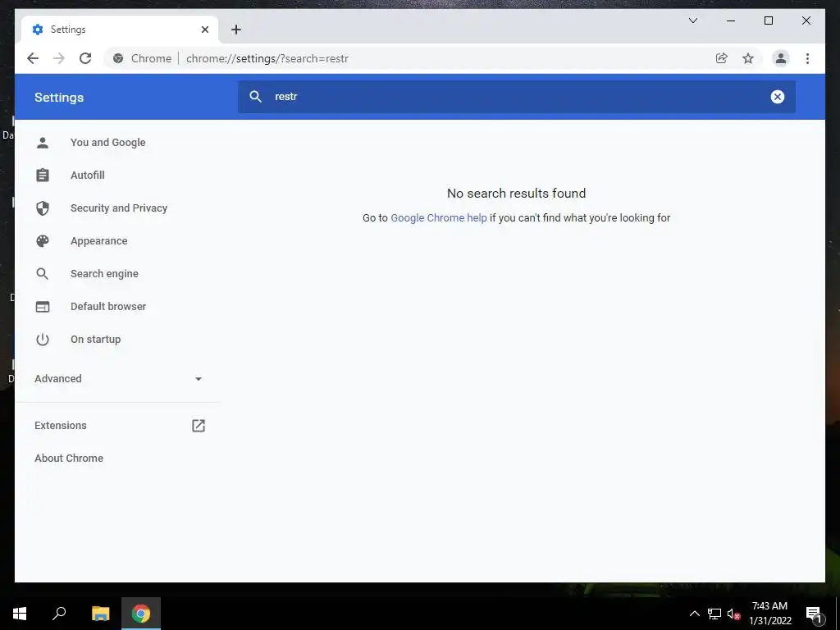
Task: Click the person icon beside You and Google
Action: point(43,143)
